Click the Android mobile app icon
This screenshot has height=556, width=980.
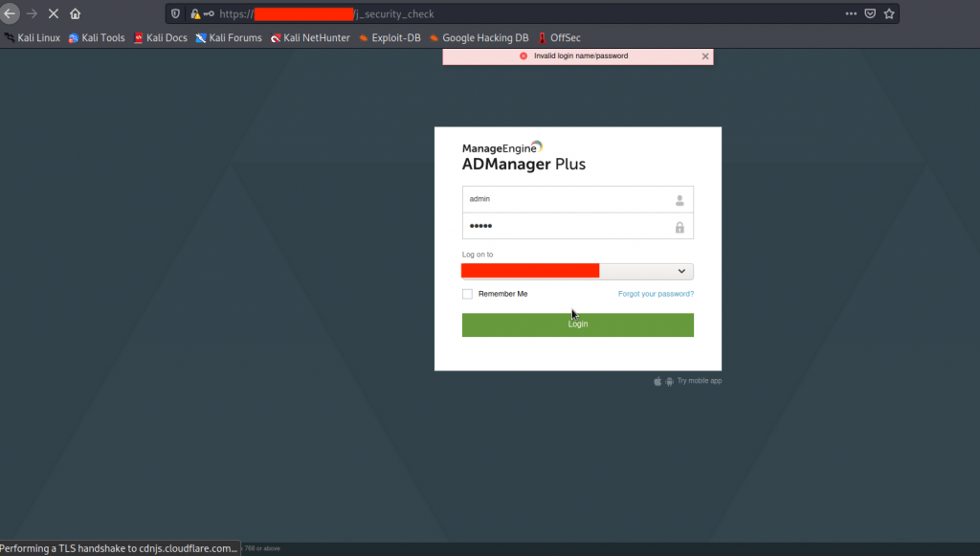[x=669, y=381]
